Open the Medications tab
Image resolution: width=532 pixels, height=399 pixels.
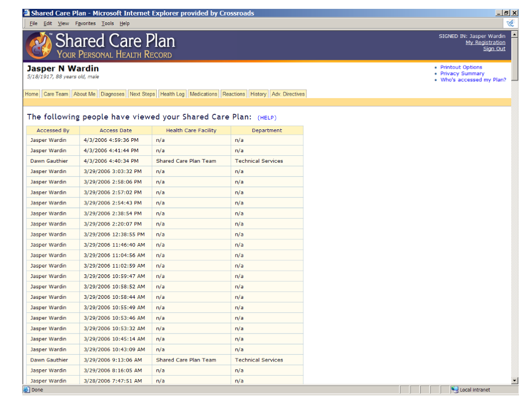click(203, 94)
